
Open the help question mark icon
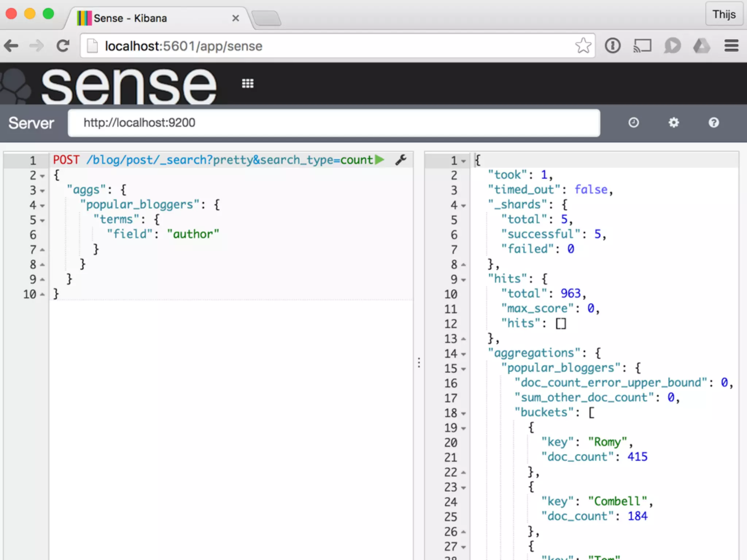pos(713,122)
